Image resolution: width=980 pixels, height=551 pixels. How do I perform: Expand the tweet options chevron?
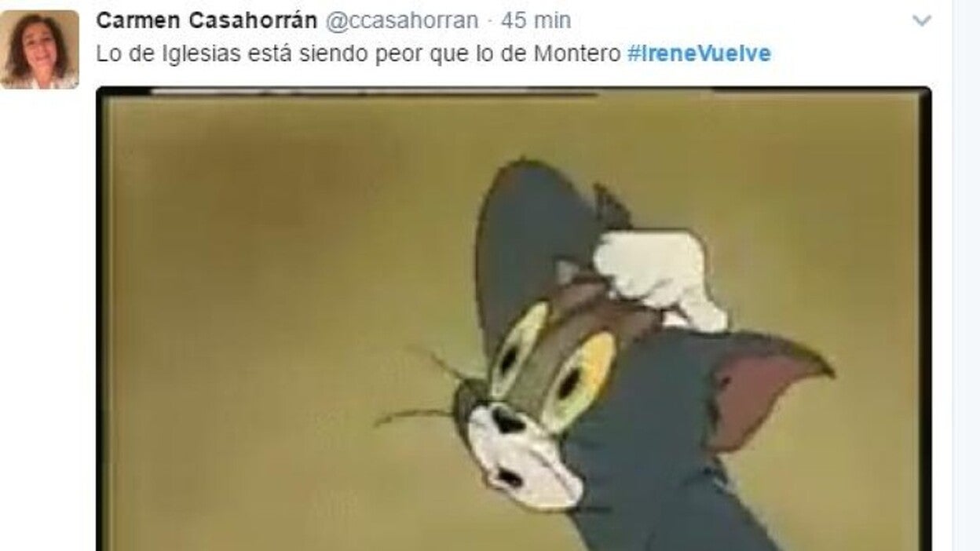pyautogui.click(x=922, y=21)
